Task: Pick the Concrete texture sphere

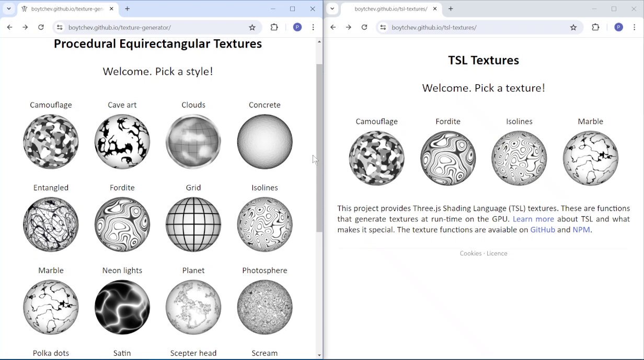Action: (x=264, y=141)
